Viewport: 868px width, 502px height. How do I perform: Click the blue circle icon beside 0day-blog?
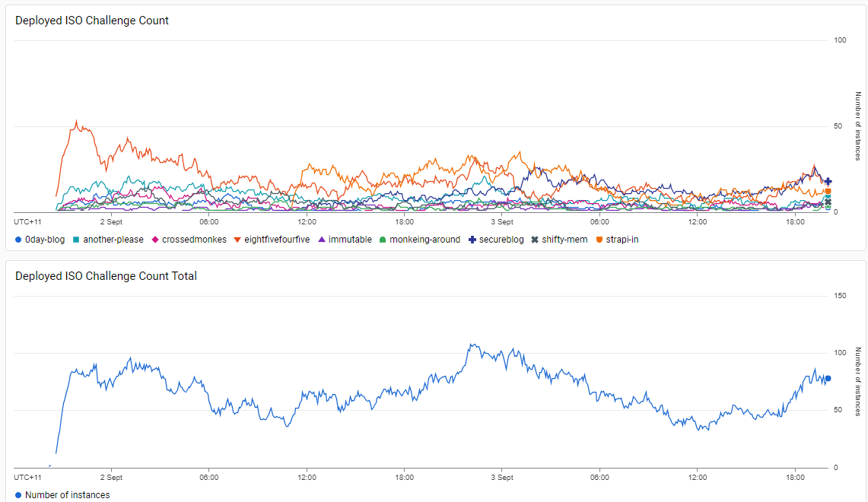18,240
